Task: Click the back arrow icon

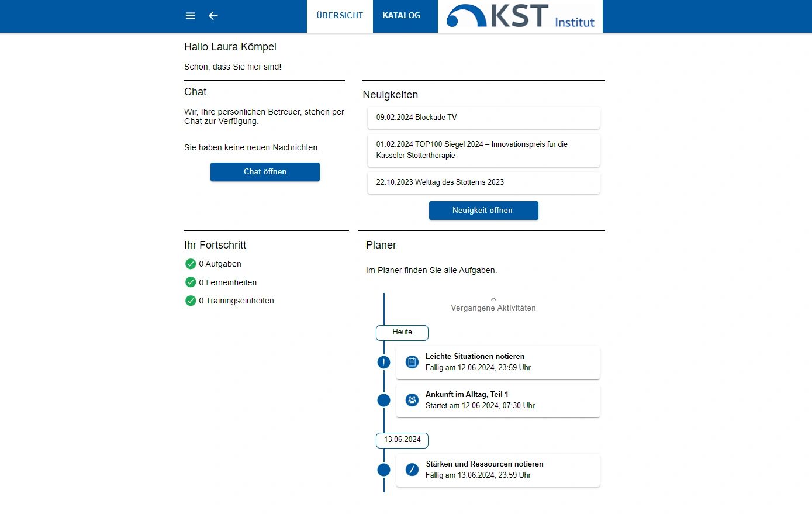Action: [213, 16]
